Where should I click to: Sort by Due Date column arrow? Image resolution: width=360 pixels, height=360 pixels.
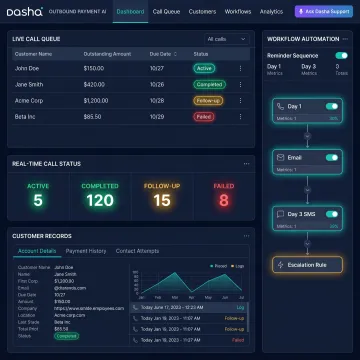pyautogui.click(x=175, y=54)
